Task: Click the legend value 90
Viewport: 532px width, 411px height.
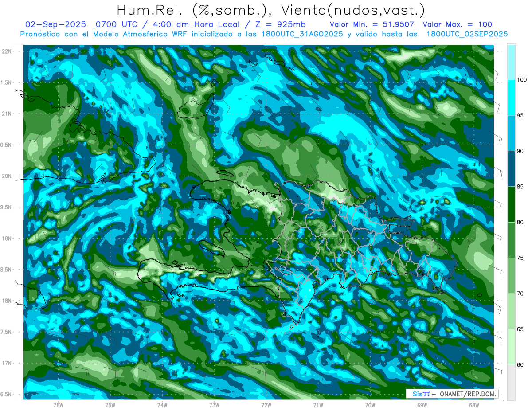Action: point(520,151)
